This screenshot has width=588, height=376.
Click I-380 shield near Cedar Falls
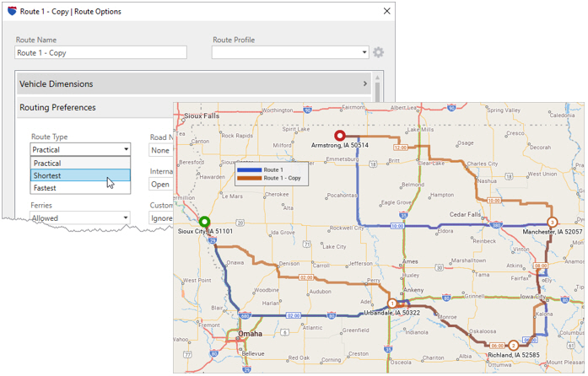pyautogui.click(x=496, y=224)
